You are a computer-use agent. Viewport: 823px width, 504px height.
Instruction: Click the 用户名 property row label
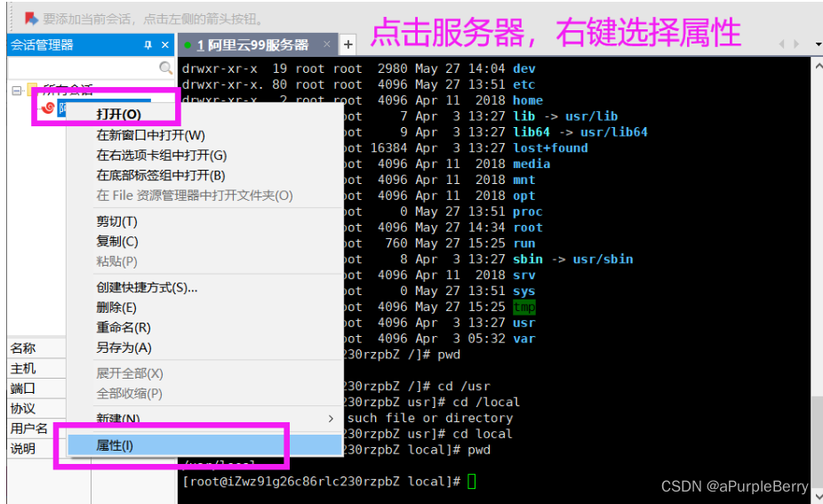tap(28, 428)
